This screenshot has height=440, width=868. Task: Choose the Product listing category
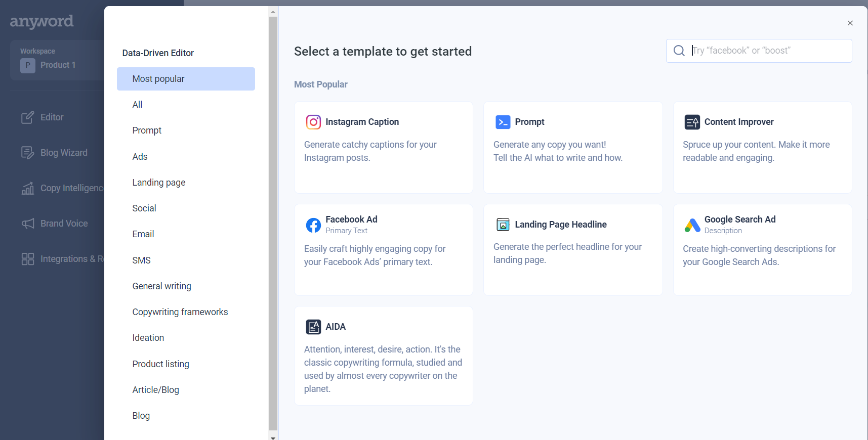point(160,364)
